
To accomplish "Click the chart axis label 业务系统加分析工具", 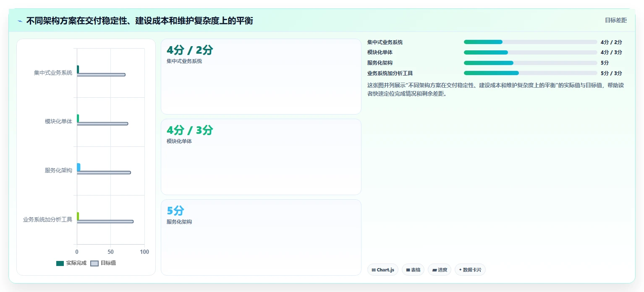I will point(48,219).
